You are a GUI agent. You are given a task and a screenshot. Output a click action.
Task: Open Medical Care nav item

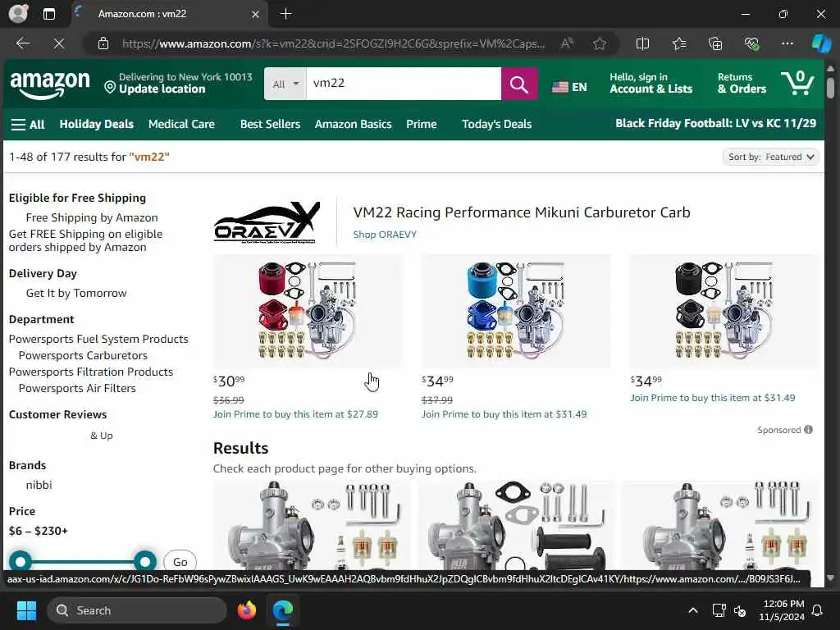[x=181, y=125]
